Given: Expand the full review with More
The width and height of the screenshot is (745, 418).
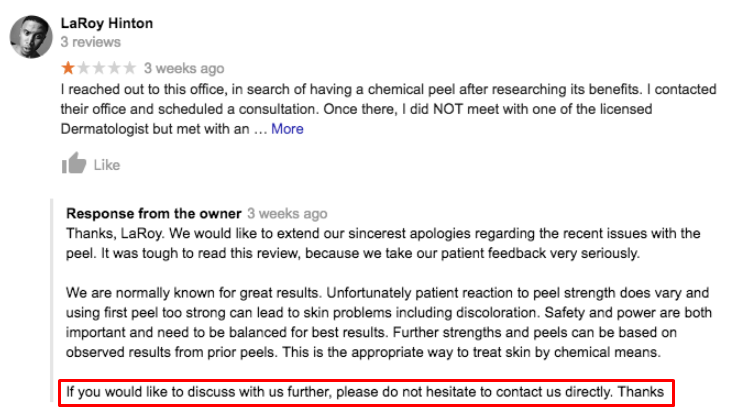Looking at the screenshot, I should click(287, 129).
